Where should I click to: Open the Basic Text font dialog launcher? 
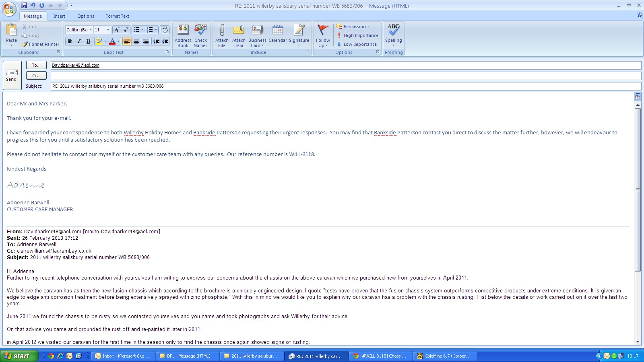click(167, 52)
